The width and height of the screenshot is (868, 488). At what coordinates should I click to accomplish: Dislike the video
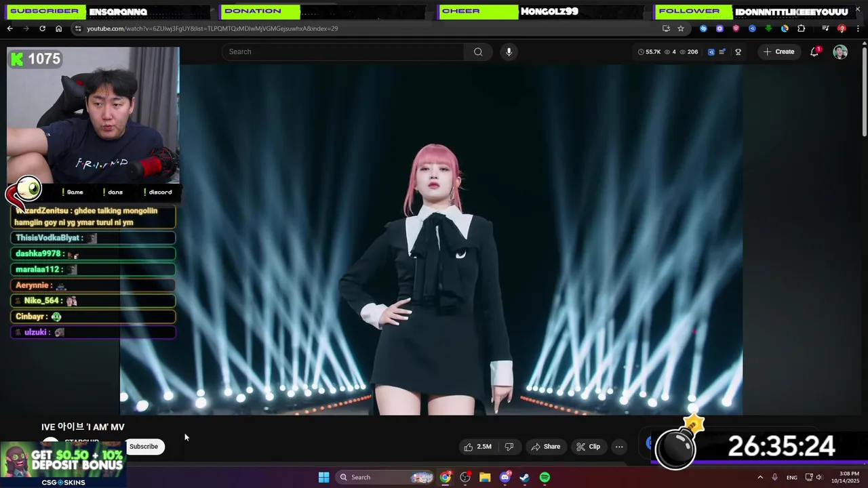click(509, 447)
